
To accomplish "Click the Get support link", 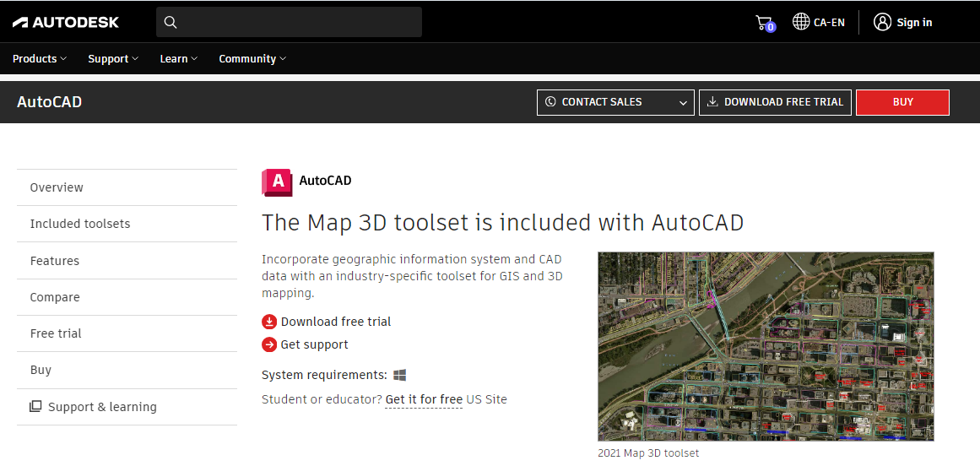I will click(314, 344).
